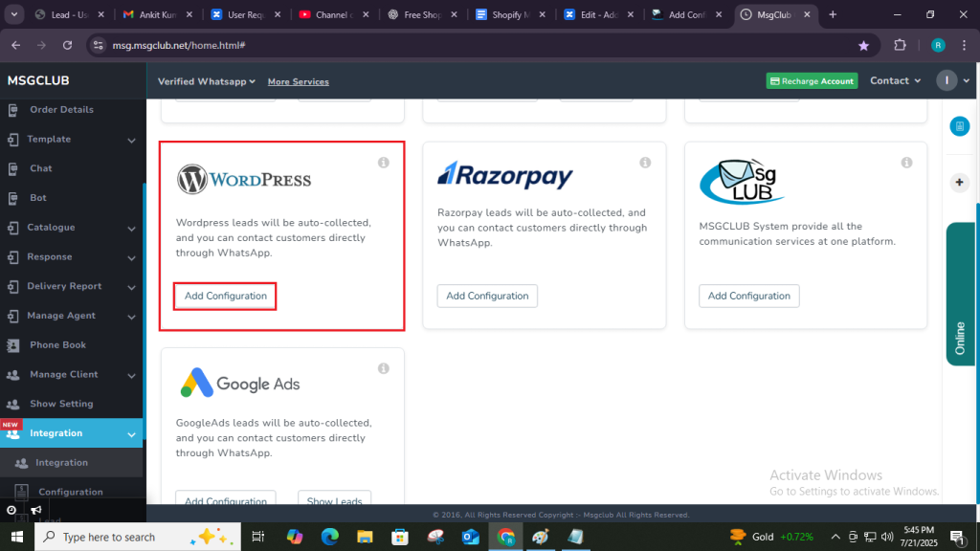The height and width of the screenshot is (551, 980).
Task: Click Add Configuration for WordPress
Action: pos(225,297)
